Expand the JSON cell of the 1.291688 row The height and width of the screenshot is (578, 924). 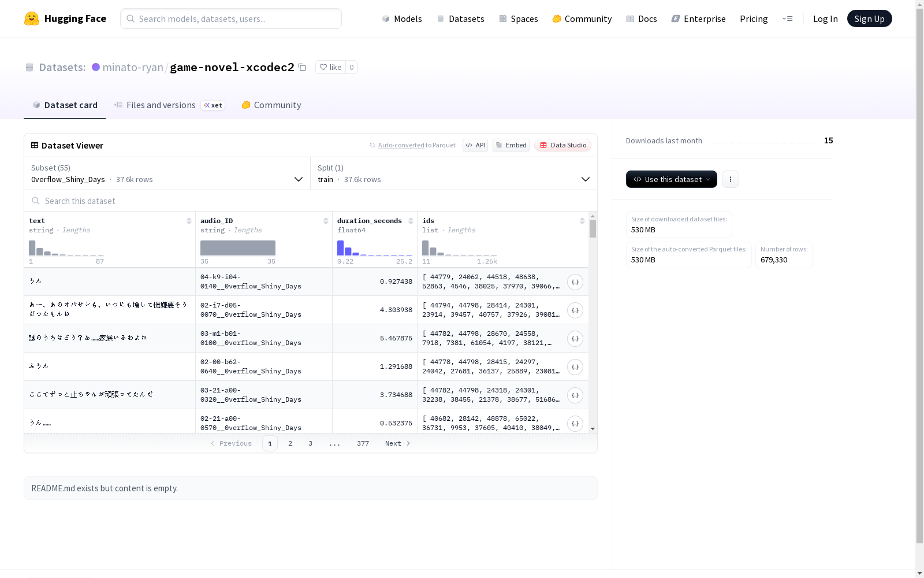click(x=575, y=367)
